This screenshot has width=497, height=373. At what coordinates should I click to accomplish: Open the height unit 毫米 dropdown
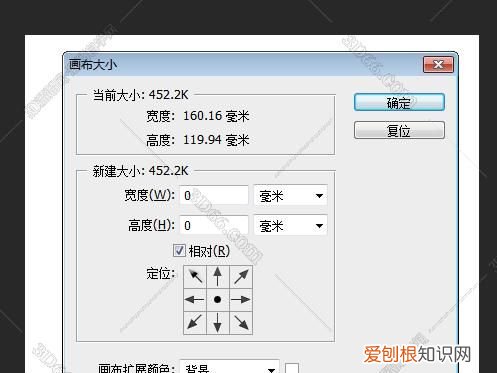(290, 225)
